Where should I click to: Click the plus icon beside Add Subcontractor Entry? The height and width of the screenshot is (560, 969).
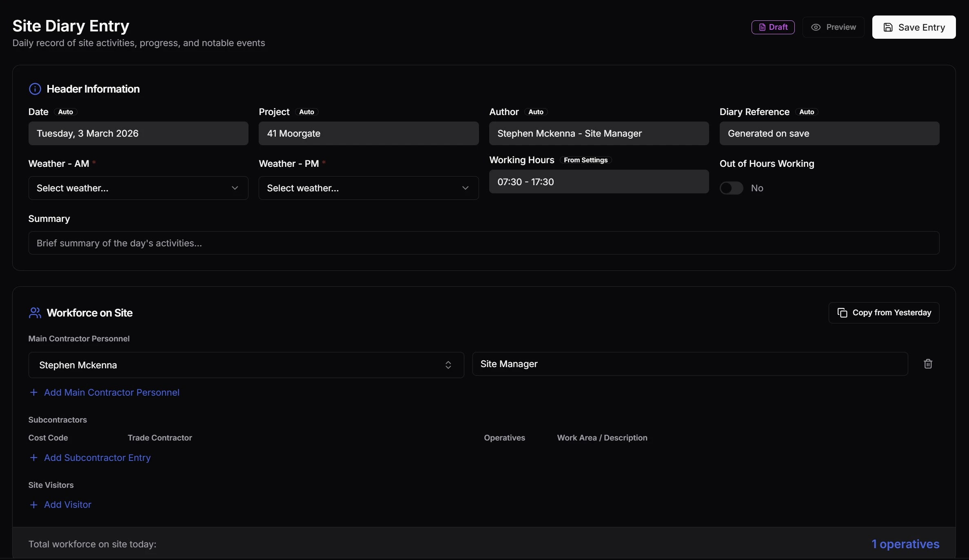click(34, 458)
